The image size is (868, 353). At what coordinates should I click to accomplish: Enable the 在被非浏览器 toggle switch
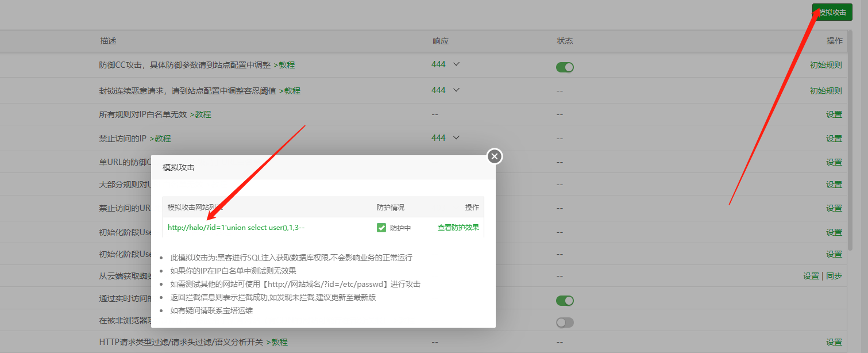pos(565,322)
